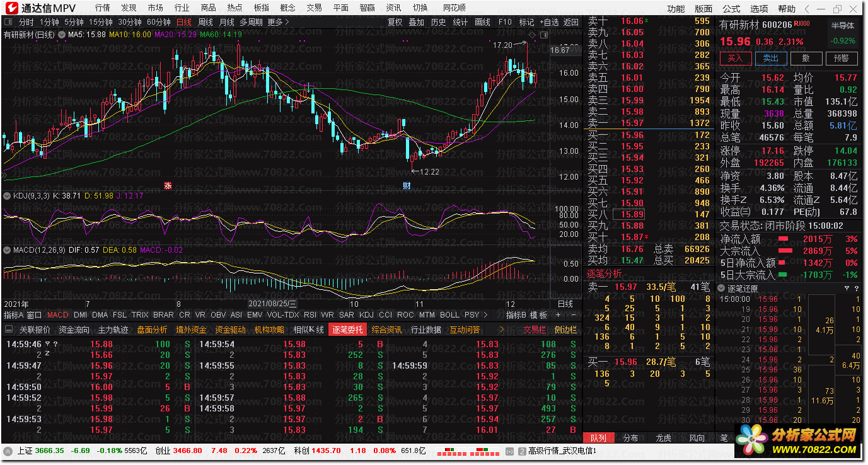This screenshot has height=465, width=868.
Task: Select the 60分钟 period
Action: click(x=158, y=22)
